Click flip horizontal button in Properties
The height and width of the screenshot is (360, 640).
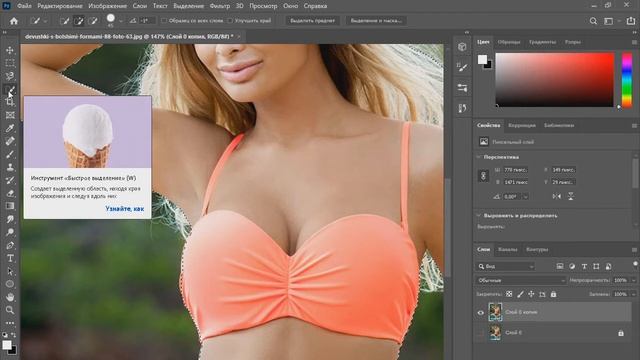pos(557,197)
